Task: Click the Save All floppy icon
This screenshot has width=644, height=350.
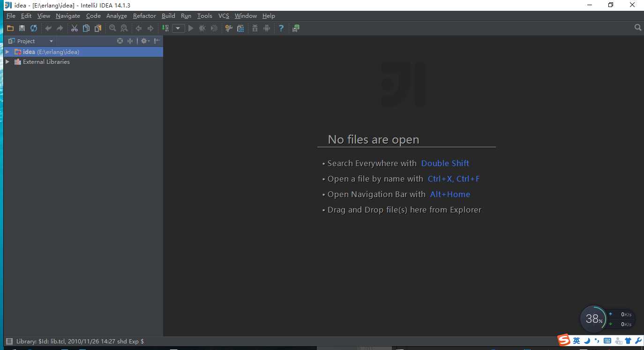Action: point(22,28)
